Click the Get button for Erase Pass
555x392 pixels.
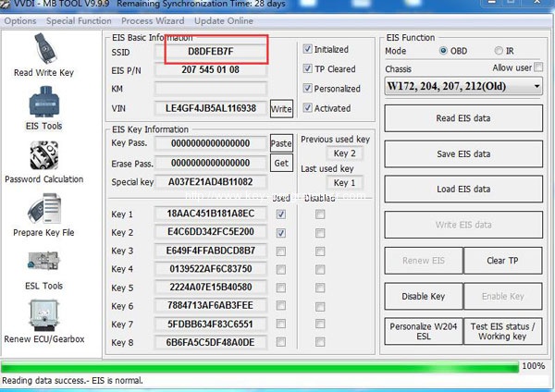pyautogui.click(x=281, y=163)
